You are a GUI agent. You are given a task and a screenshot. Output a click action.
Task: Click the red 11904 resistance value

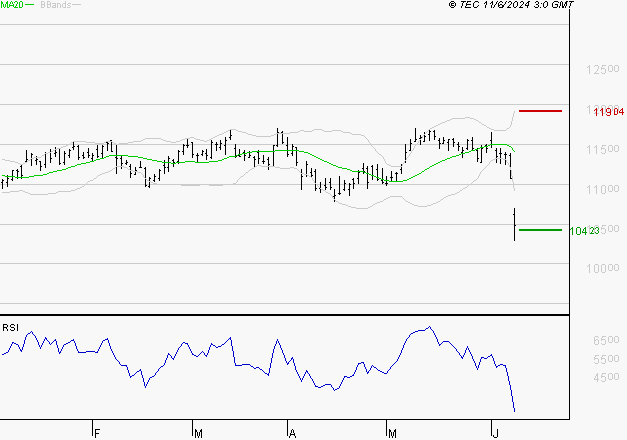609,112
